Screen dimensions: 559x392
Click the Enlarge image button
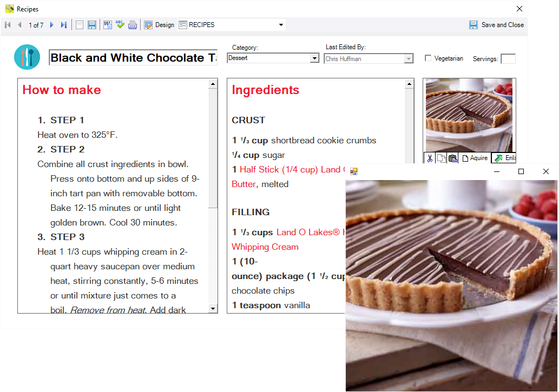[504, 158]
